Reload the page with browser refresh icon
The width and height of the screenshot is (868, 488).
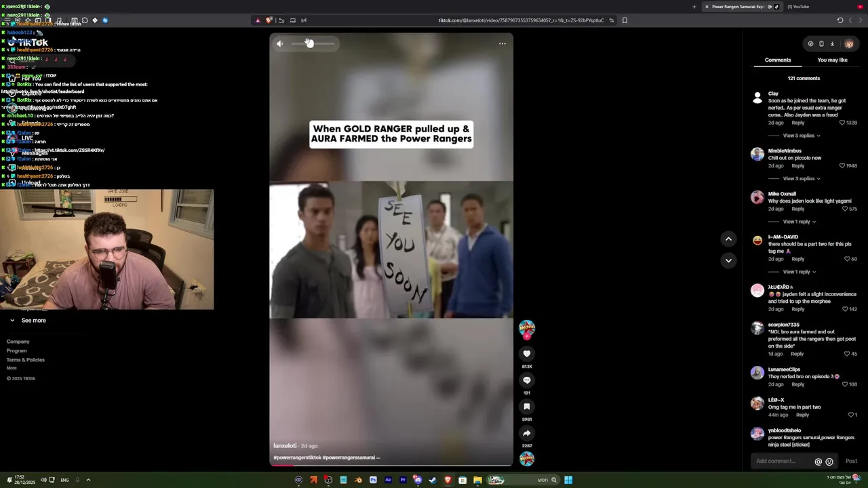(x=840, y=20)
